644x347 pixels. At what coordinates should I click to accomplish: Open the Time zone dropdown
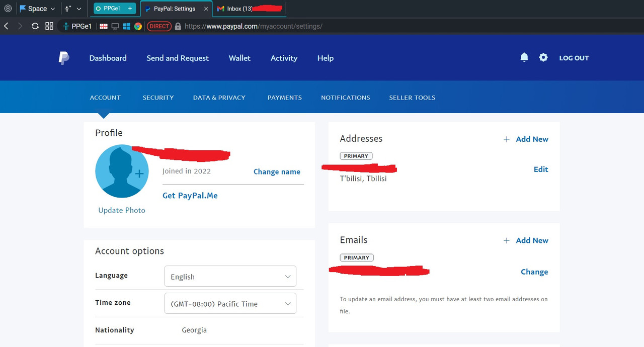(230, 304)
